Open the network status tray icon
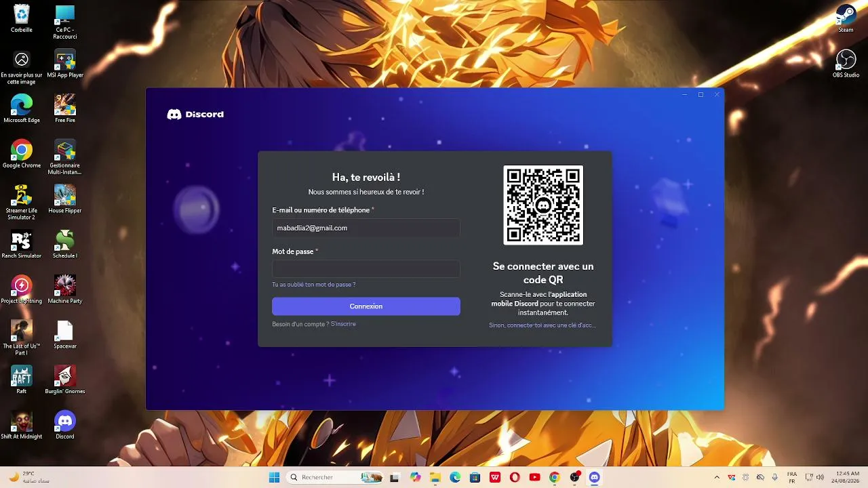Image resolution: width=868 pixels, height=488 pixels. point(809,477)
